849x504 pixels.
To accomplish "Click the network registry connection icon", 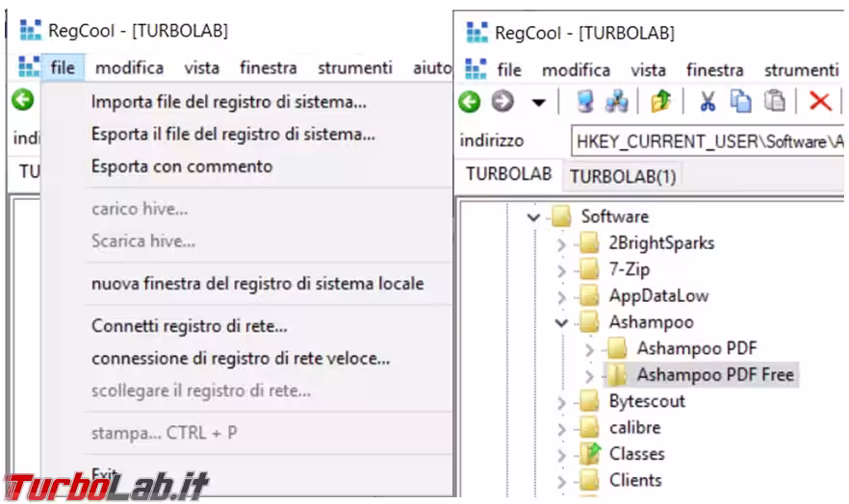I will 617,101.
